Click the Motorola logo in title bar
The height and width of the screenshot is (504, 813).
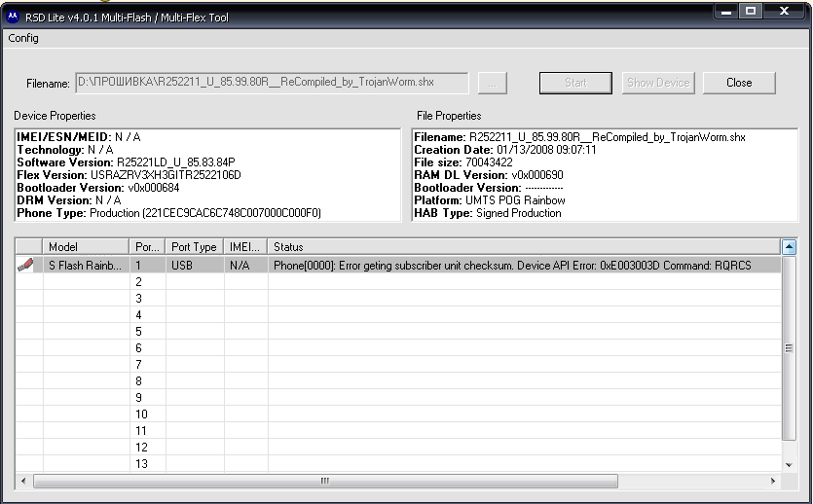13,18
